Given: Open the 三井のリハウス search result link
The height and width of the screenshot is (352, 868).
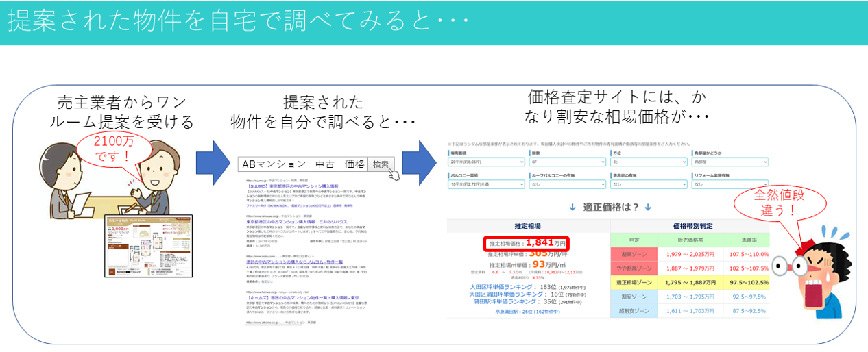Looking at the screenshot, I should (x=298, y=222).
